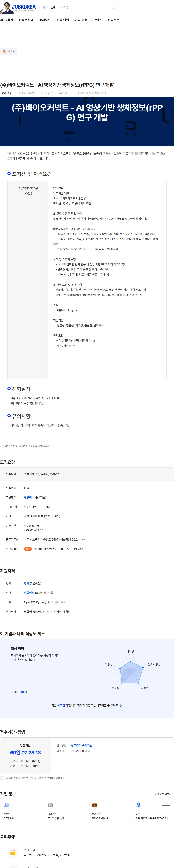The width and height of the screenshot is (174, 868).
Task: Open the 취업톡톡 menu
Action: click(x=113, y=20)
